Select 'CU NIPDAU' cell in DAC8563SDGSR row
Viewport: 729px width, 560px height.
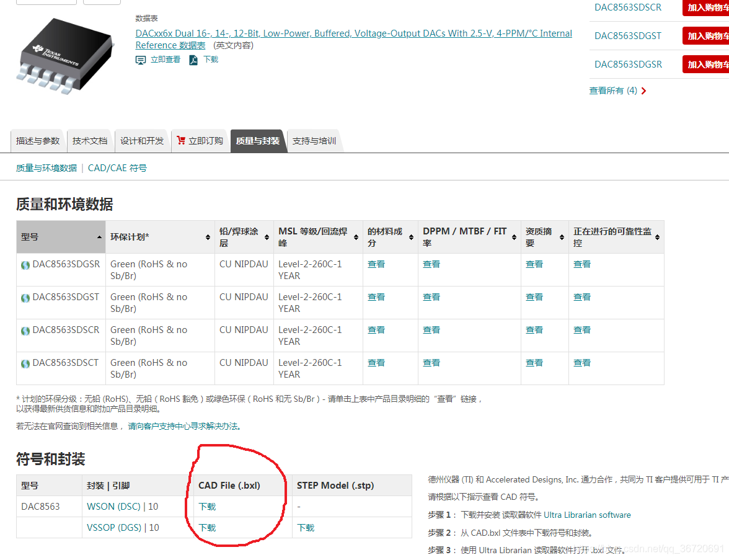click(244, 270)
